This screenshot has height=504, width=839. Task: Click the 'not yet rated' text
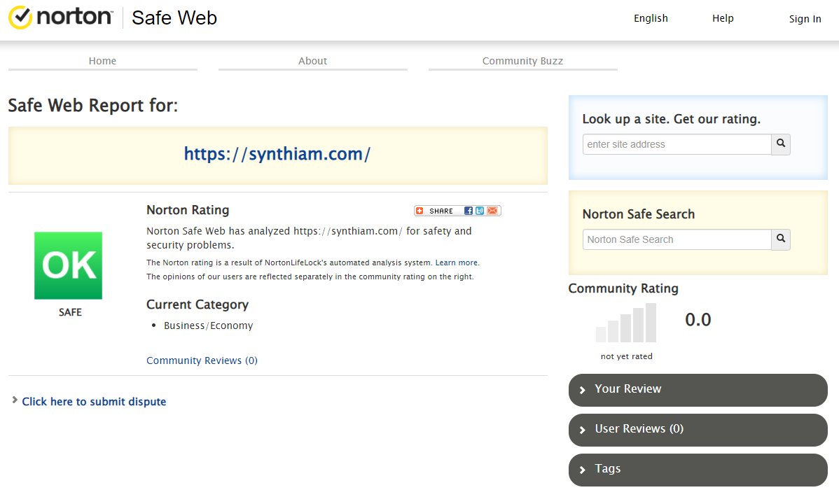(x=627, y=356)
